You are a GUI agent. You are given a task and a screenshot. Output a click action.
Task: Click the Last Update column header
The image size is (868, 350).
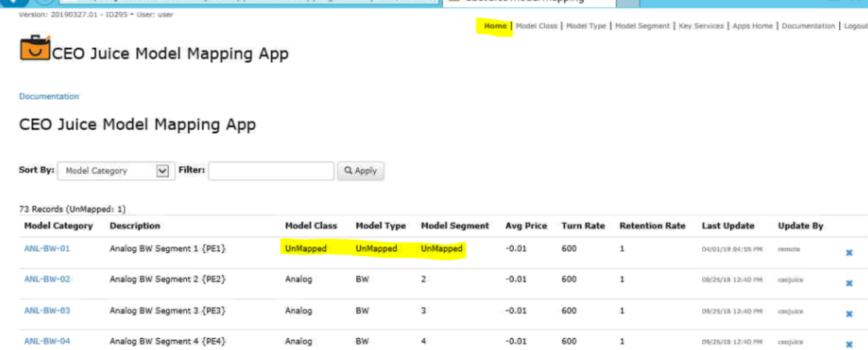coord(728,226)
